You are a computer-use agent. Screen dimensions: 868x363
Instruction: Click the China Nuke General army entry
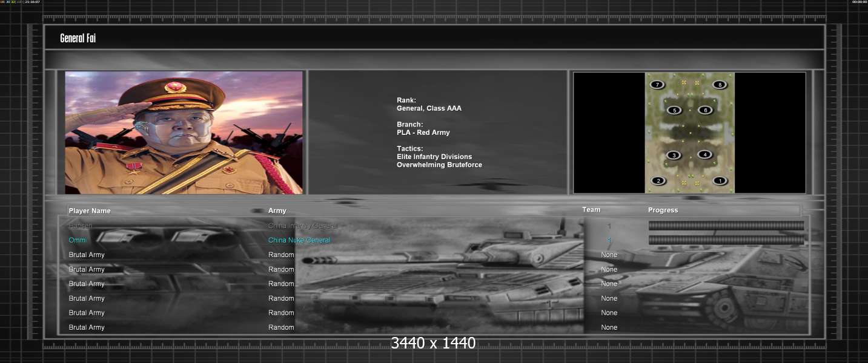pyautogui.click(x=299, y=240)
